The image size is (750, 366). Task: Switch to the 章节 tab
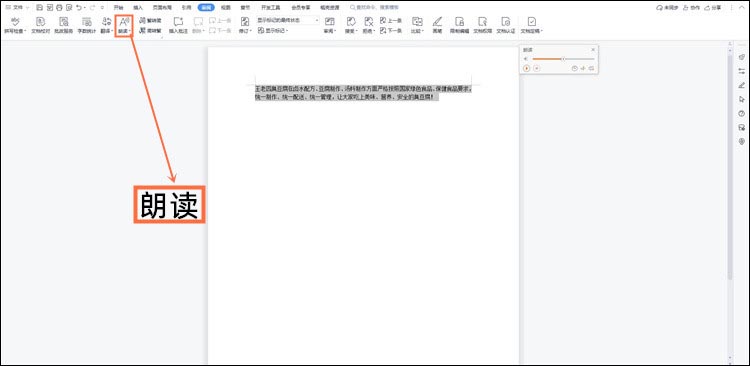tap(245, 8)
